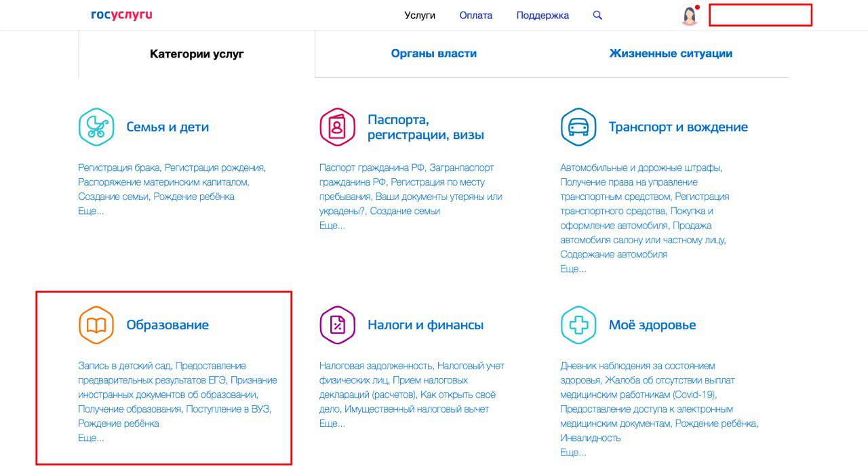This screenshot has width=868, height=475.
Task: Open the Жизненные ситуации tab
Action: pos(670,54)
